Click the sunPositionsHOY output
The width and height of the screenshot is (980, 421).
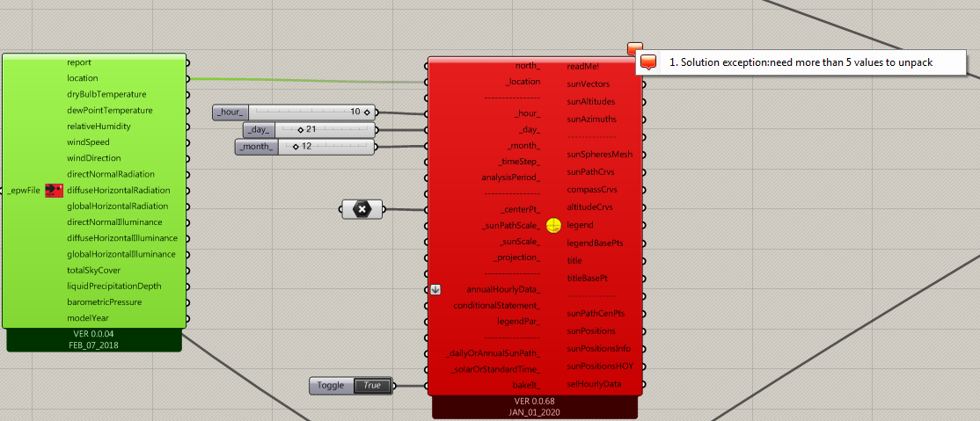pos(599,366)
